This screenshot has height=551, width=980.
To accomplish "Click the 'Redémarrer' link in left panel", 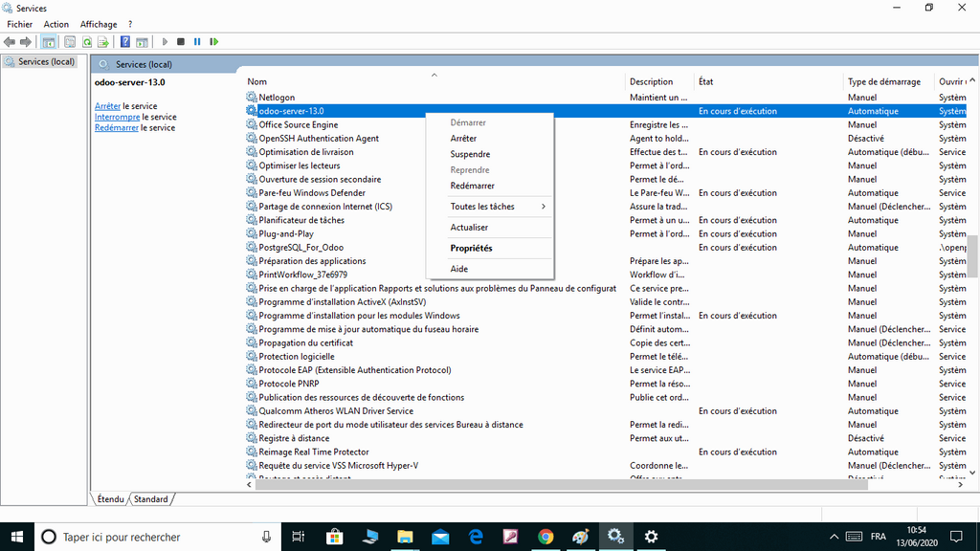I will coord(116,127).
